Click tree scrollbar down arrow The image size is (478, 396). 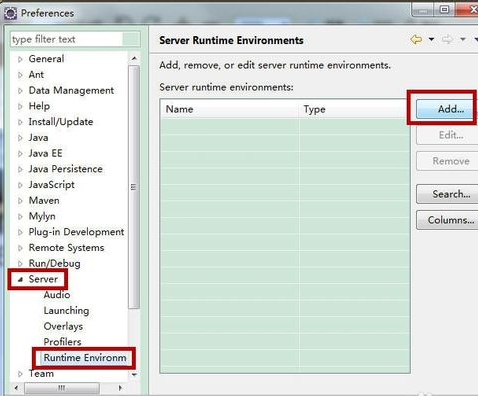pos(134,375)
